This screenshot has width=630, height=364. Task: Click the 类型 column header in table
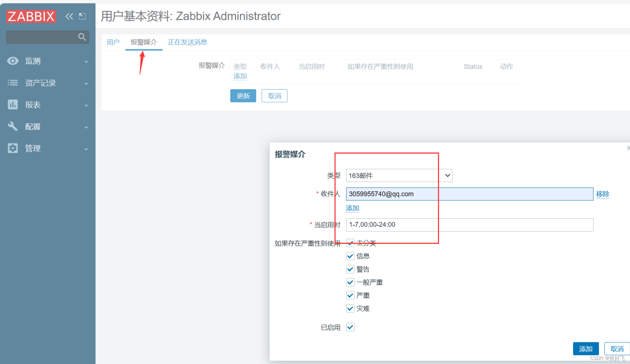coord(240,66)
